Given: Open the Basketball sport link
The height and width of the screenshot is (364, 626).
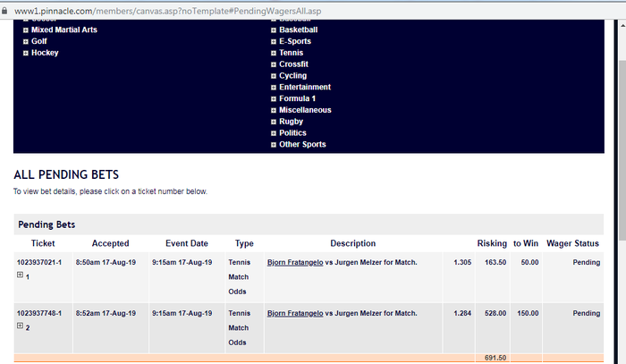Looking at the screenshot, I should (x=298, y=30).
